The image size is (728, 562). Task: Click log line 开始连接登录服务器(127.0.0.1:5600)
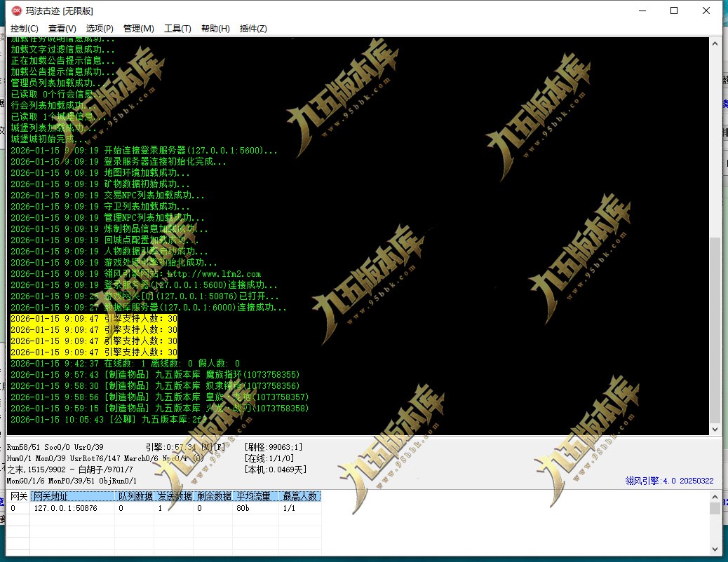(x=144, y=151)
